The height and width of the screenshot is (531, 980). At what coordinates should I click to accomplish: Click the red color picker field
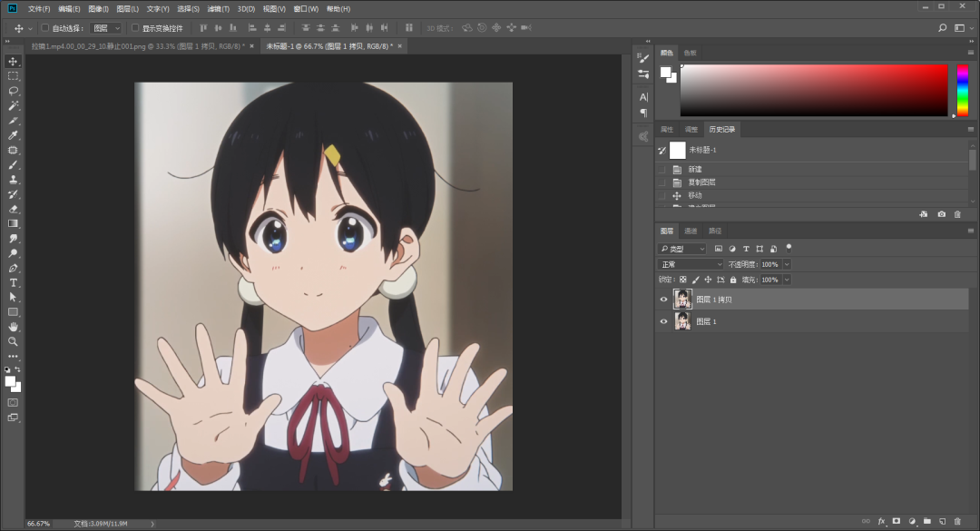814,90
